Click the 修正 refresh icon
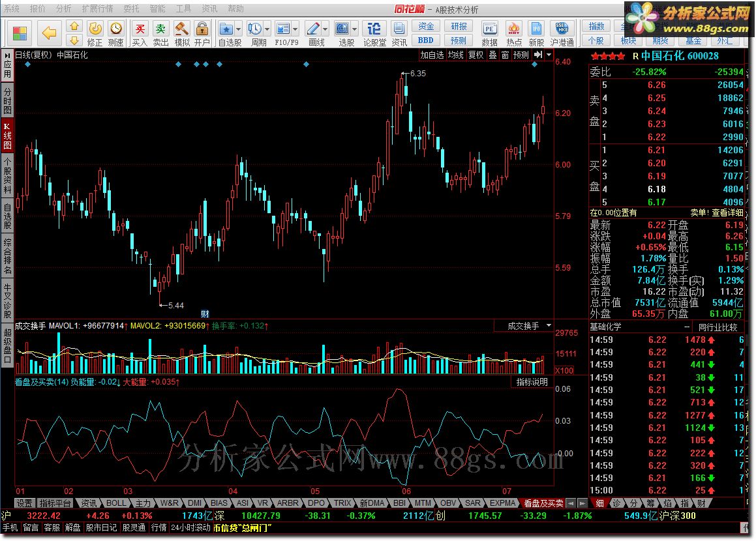Image resolution: width=756 pixels, height=541 pixels. [95, 29]
